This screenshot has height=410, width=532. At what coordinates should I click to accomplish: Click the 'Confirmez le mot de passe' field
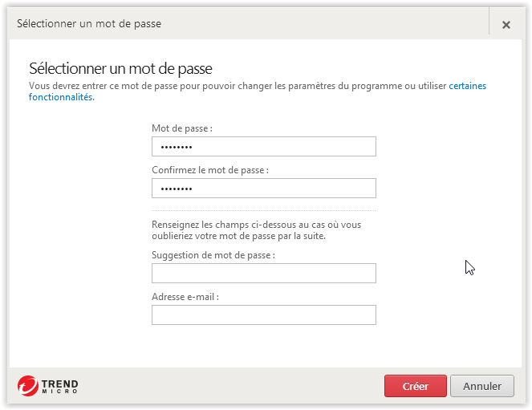(263, 188)
